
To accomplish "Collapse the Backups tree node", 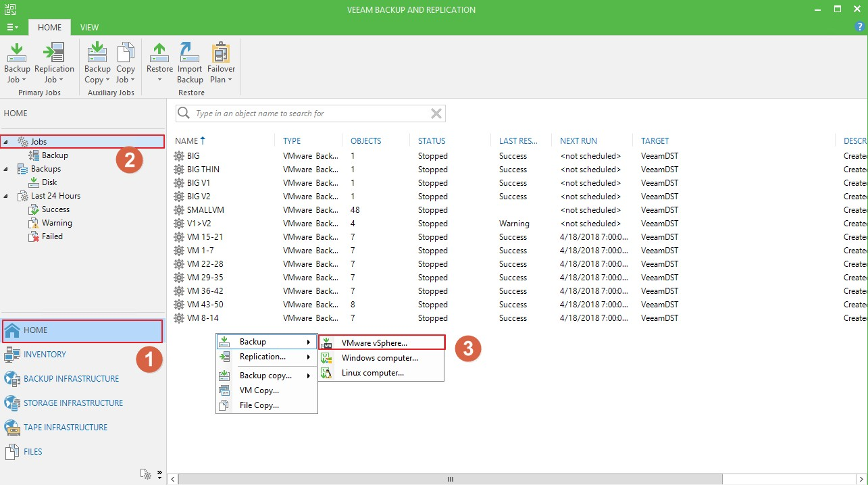I will pyautogui.click(x=6, y=169).
